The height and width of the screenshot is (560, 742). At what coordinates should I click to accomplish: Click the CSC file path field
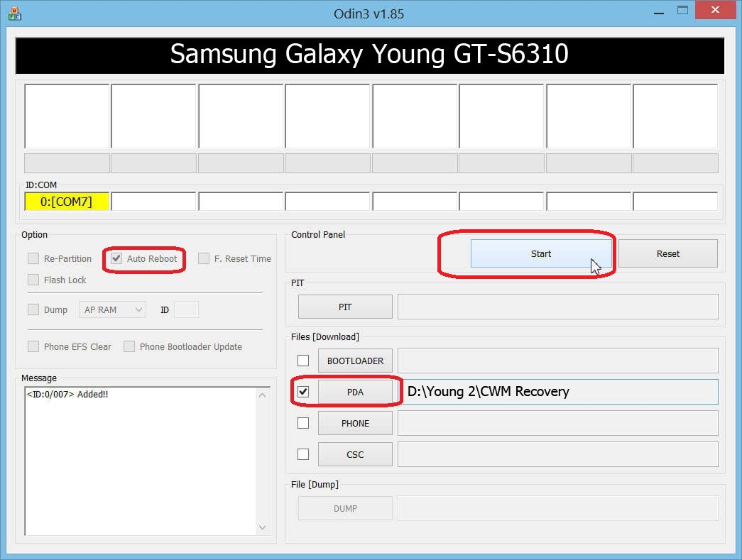click(x=558, y=454)
